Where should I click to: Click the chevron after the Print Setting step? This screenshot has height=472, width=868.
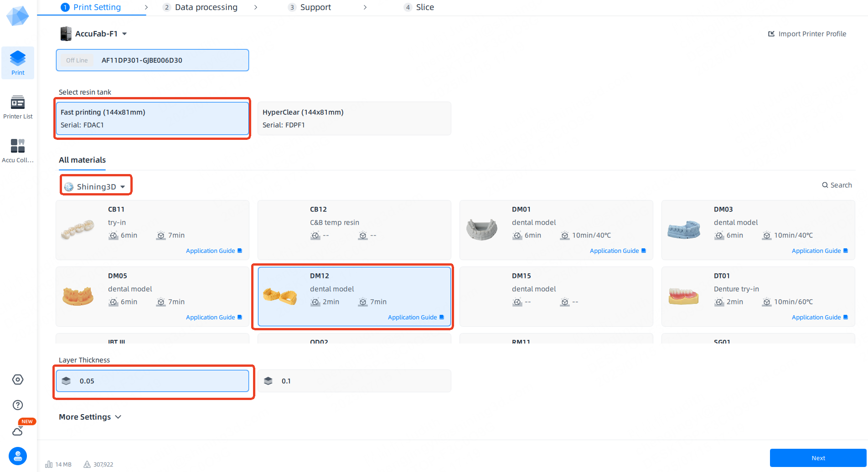pyautogui.click(x=146, y=7)
